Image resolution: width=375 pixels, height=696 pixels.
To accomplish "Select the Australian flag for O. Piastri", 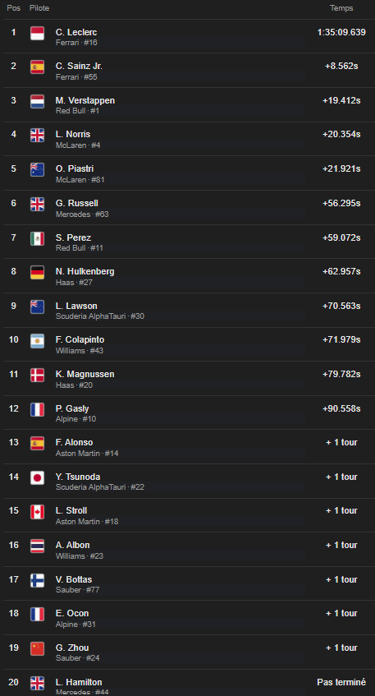I will coord(37,170).
